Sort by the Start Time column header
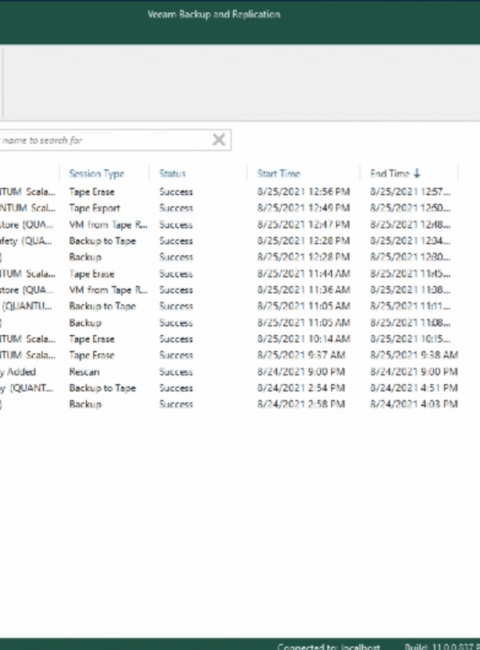 [x=279, y=174]
